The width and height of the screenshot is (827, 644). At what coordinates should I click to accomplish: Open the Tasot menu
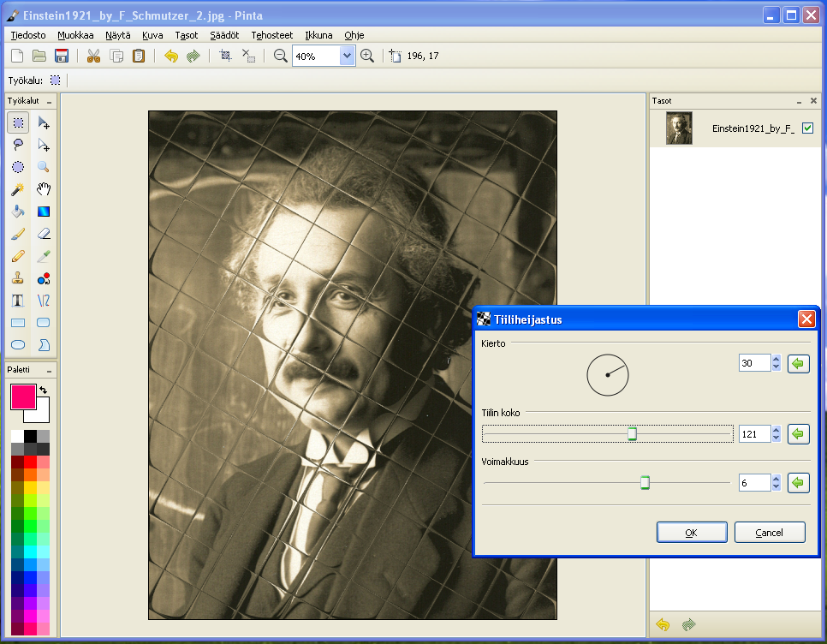point(186,35)
